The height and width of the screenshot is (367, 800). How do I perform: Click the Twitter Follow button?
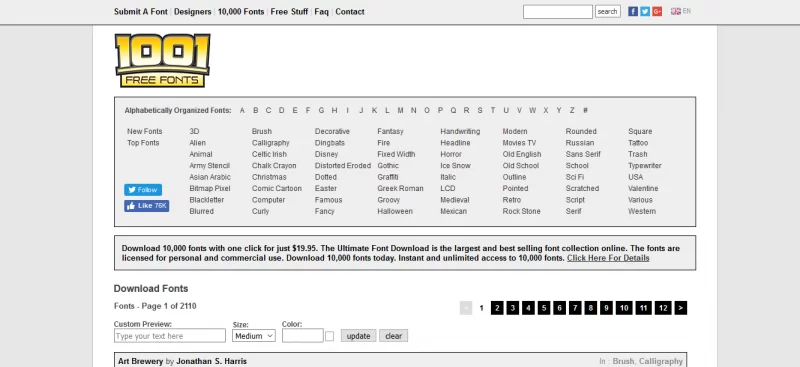coord(143,190)
